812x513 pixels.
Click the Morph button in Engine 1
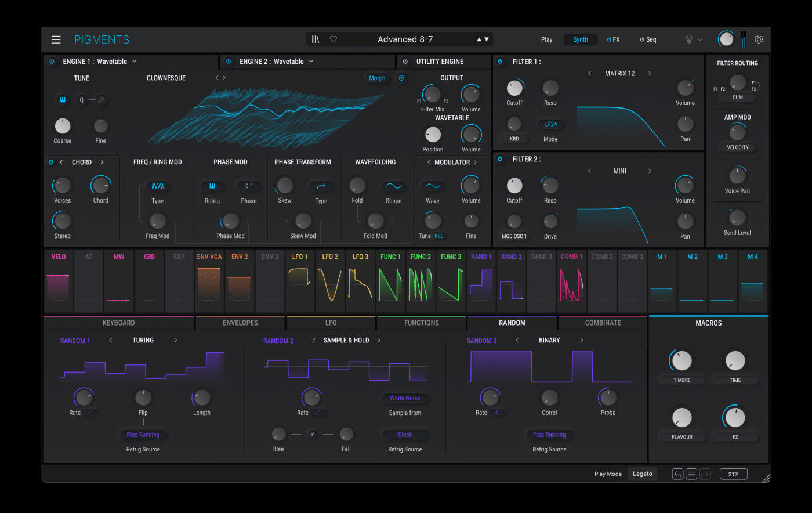click(376, 77)
